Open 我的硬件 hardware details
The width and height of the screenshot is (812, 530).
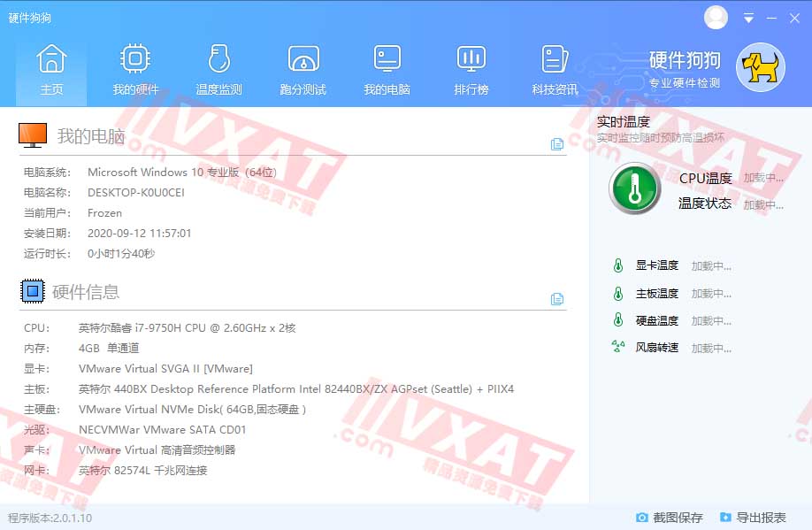(x=134, y=68)
